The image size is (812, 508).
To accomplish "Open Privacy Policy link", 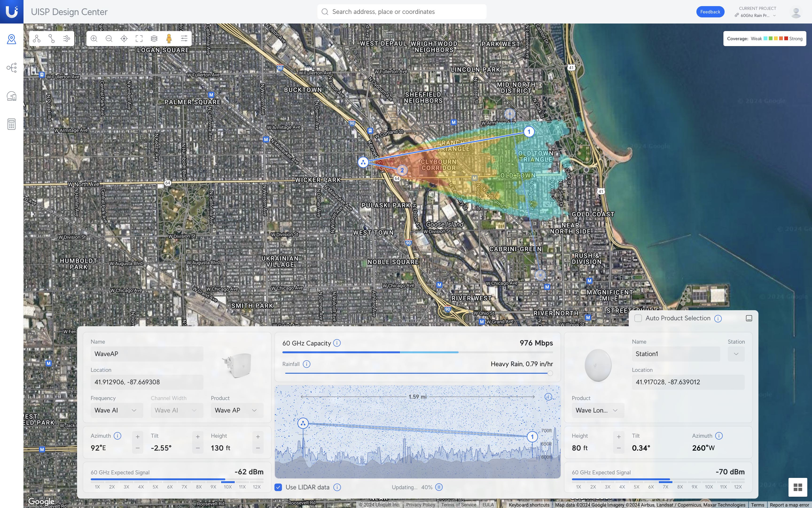I will [420, 505].
